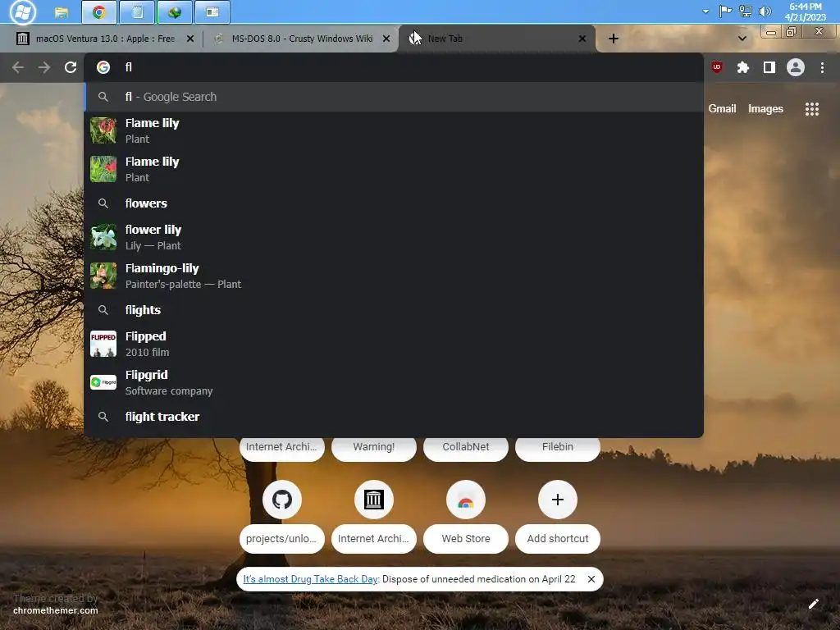Viewport: 840px width, 630px height.
Task: Open the Extensions puzzle icon
Action: (x=743, y=67)
